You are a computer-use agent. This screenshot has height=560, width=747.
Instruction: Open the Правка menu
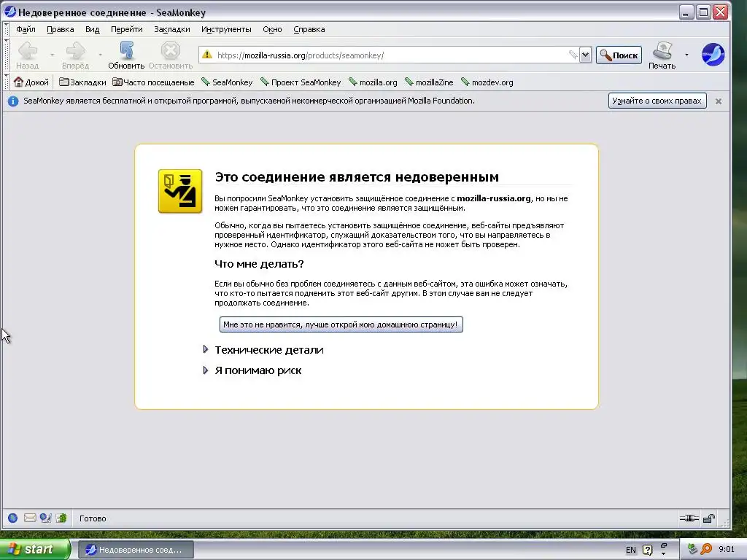click(61, 29)
